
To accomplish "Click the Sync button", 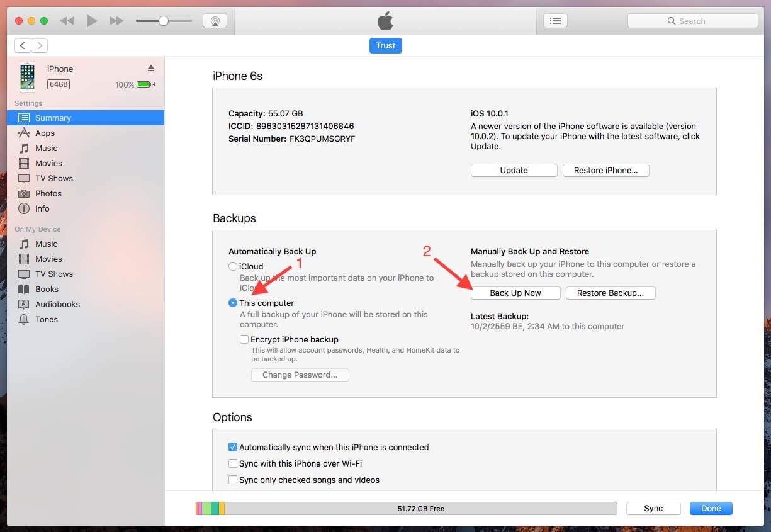I will (653, 509).
